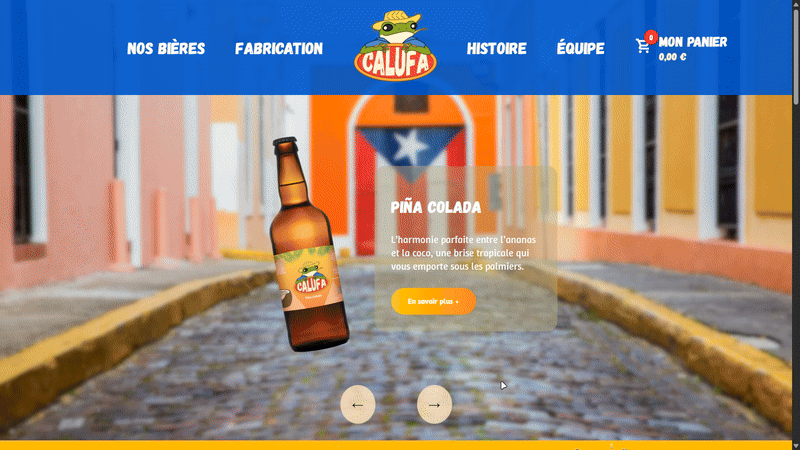Click the Calufa frog logo

point(395,46)
